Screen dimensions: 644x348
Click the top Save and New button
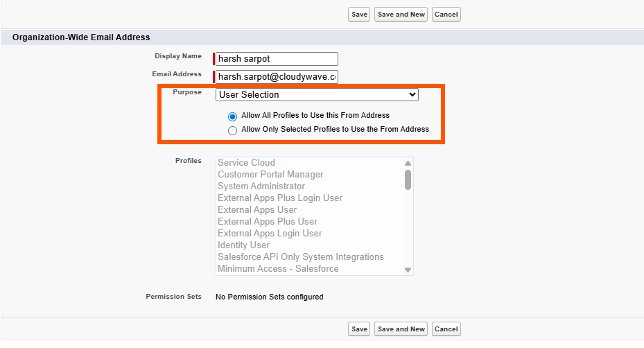click(x=401, y=15)
